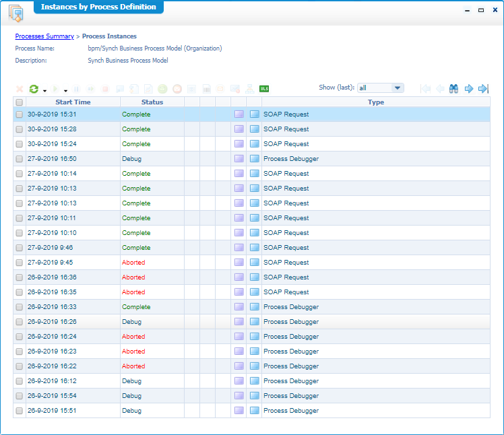Click purple icon in 26-9-2019 16:12 row
The width and height of the screenshot is (504, 435).
[x=239, y=380]
